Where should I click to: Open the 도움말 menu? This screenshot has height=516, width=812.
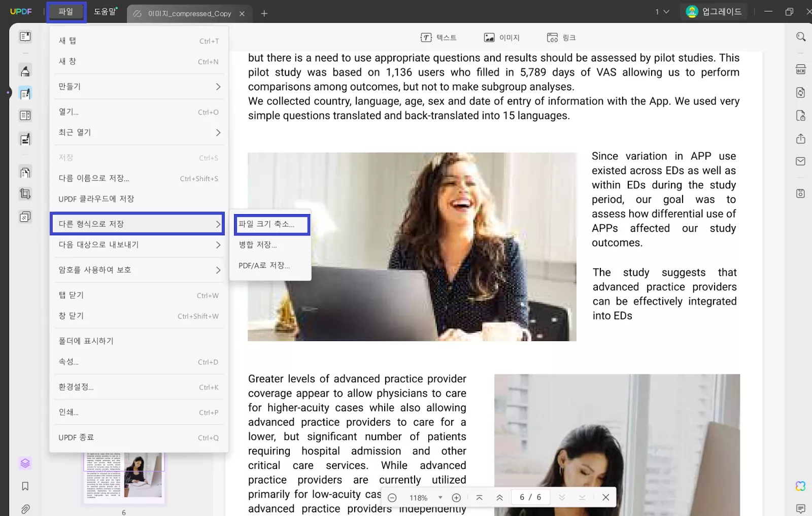coord(106,12)
